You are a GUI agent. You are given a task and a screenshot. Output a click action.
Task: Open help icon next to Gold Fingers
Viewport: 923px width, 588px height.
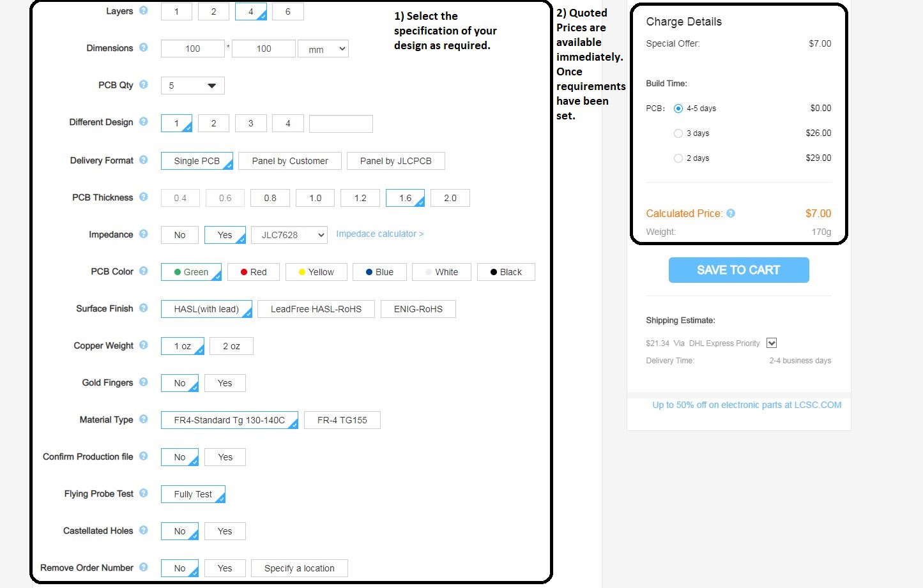pyautogui.click(x=144, y=382)
